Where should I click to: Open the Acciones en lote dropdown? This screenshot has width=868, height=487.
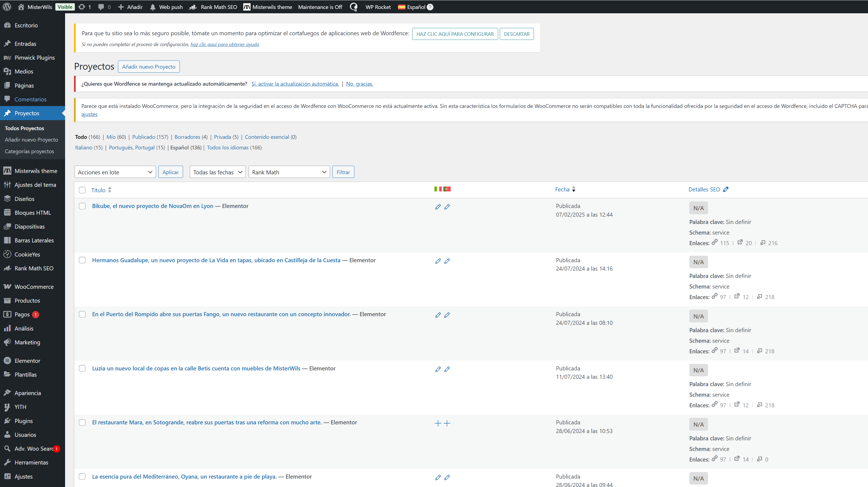[115, 172]
